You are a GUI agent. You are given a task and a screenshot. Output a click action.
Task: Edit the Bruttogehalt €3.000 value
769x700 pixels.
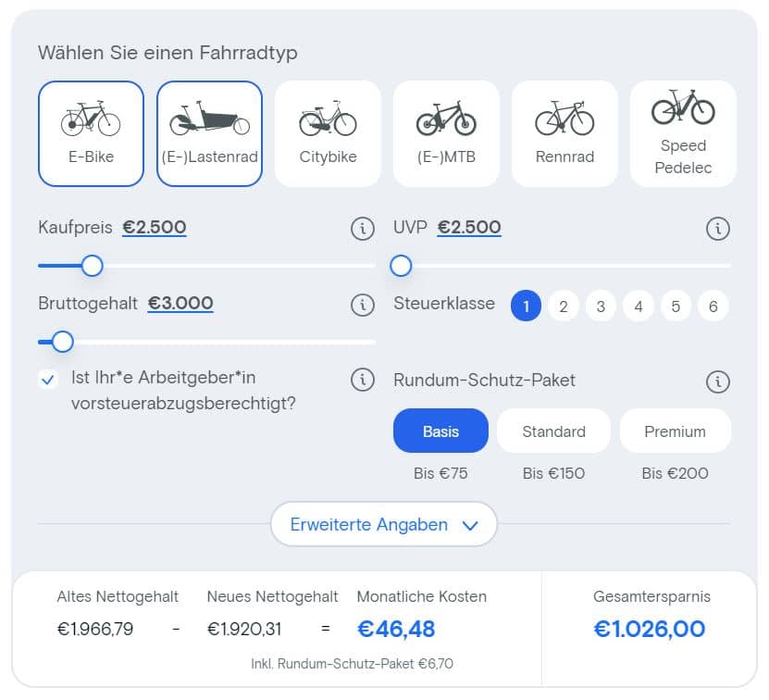(x=180, y=304)
